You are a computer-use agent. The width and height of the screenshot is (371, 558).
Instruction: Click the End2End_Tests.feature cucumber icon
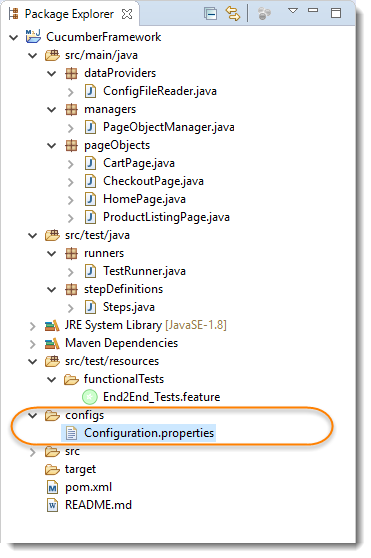90,397
